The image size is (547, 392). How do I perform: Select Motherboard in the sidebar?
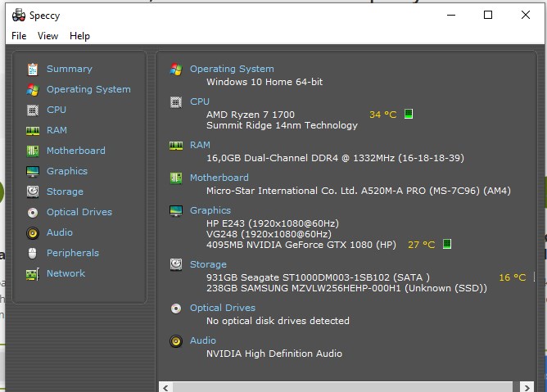75,151
